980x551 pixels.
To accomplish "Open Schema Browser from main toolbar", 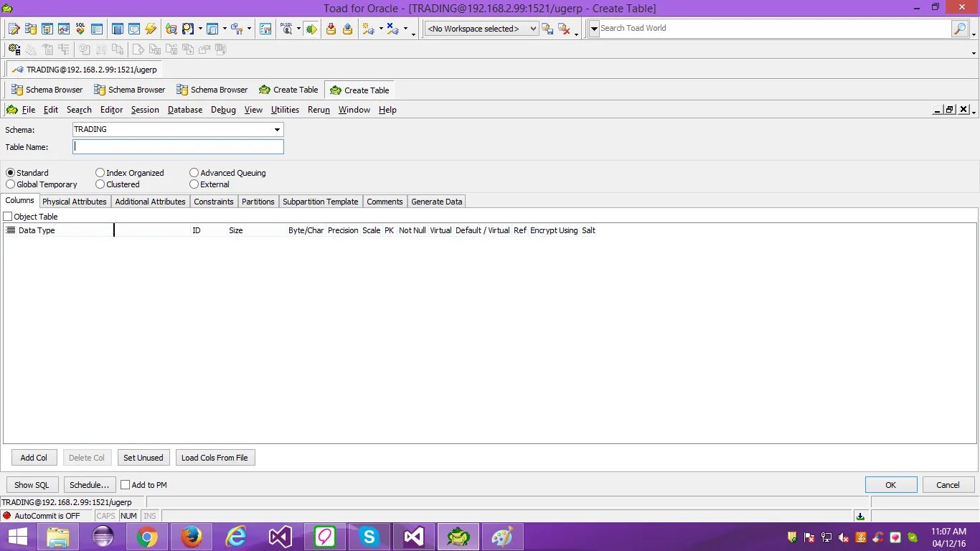I will (31, 29).
